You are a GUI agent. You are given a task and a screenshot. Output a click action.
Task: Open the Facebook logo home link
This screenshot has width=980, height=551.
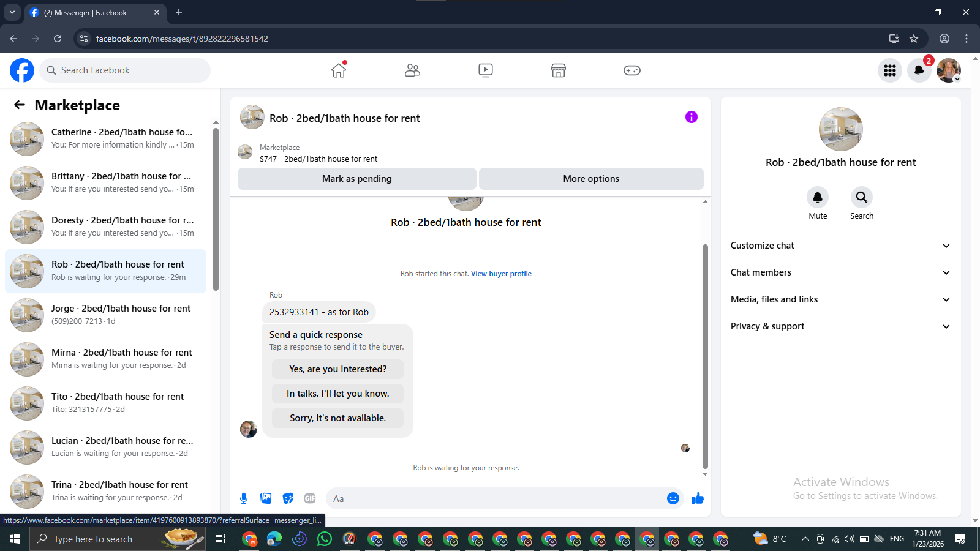pyautogui.click(x=22, y=70)
